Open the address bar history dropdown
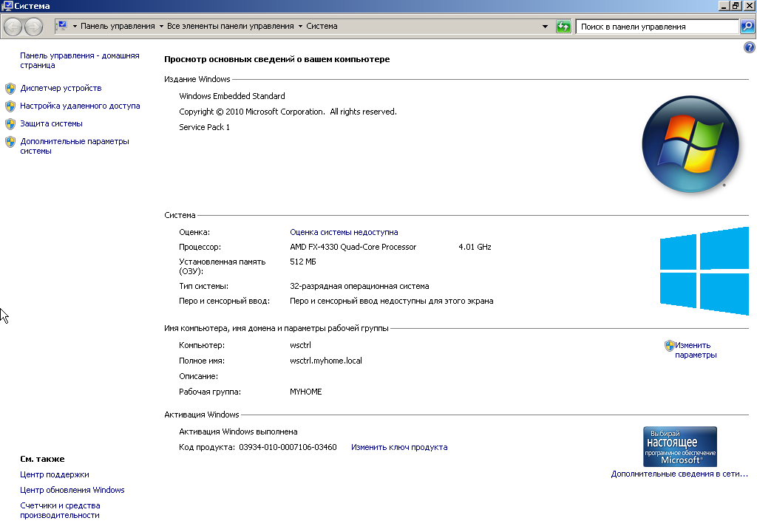The height and width of the screenshot is (532, 757). point(546,27)
